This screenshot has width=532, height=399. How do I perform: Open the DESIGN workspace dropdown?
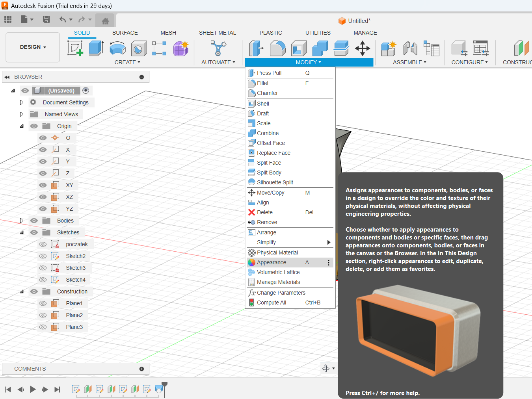pyautogui.click(x=33, y=47)
